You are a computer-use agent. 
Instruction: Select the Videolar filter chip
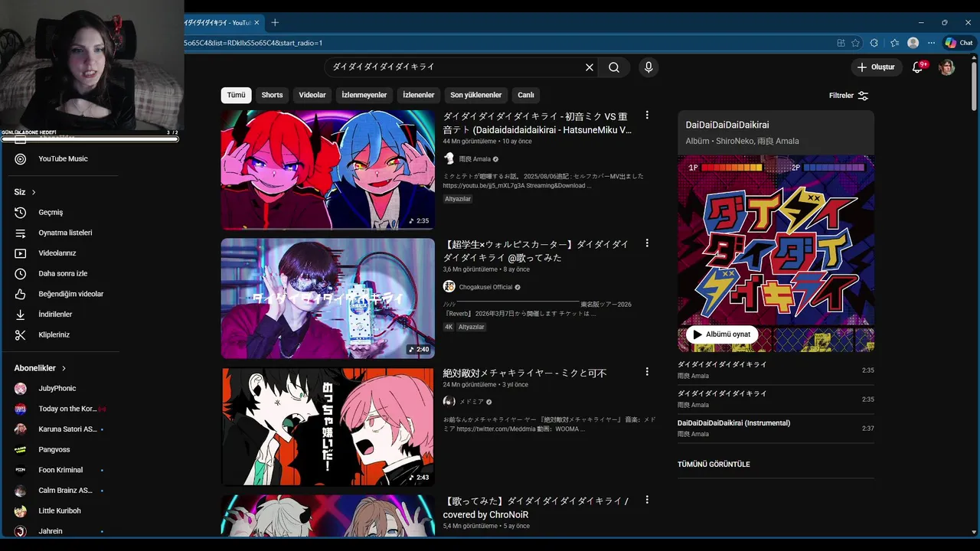(x=312, y=95)
